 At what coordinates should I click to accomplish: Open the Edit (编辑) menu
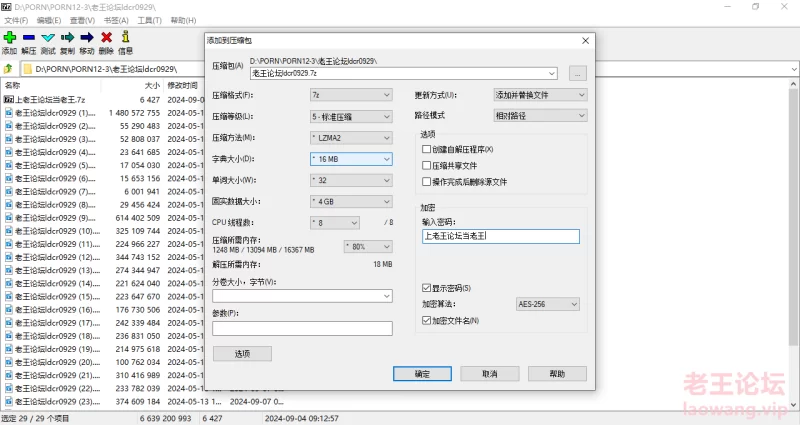(x=48, y=20)
